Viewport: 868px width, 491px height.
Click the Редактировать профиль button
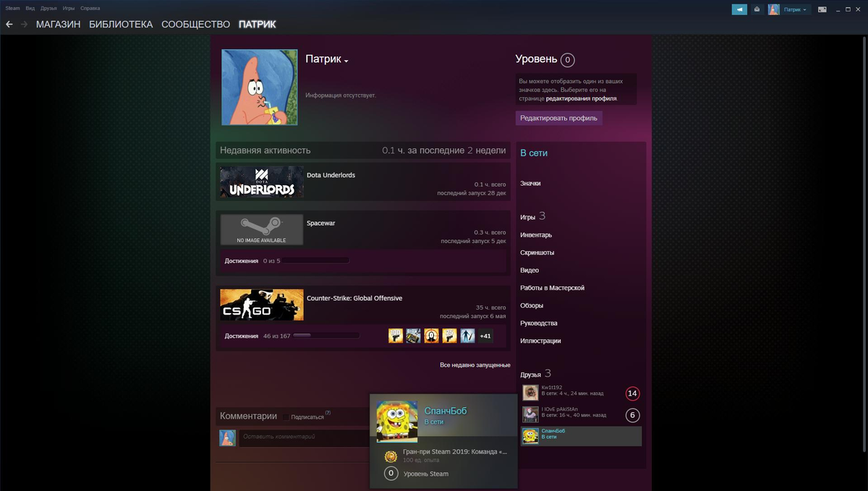[558, 118]
